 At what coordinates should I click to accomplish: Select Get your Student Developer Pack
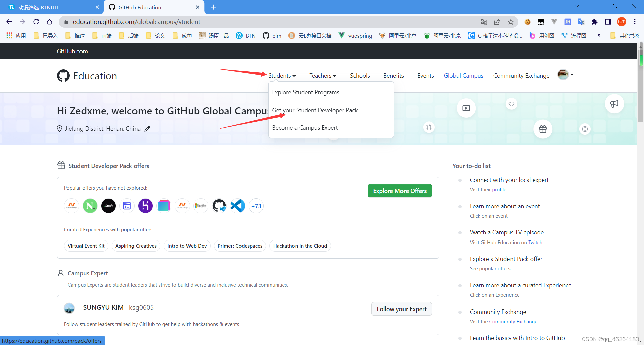tap(315, 110)
